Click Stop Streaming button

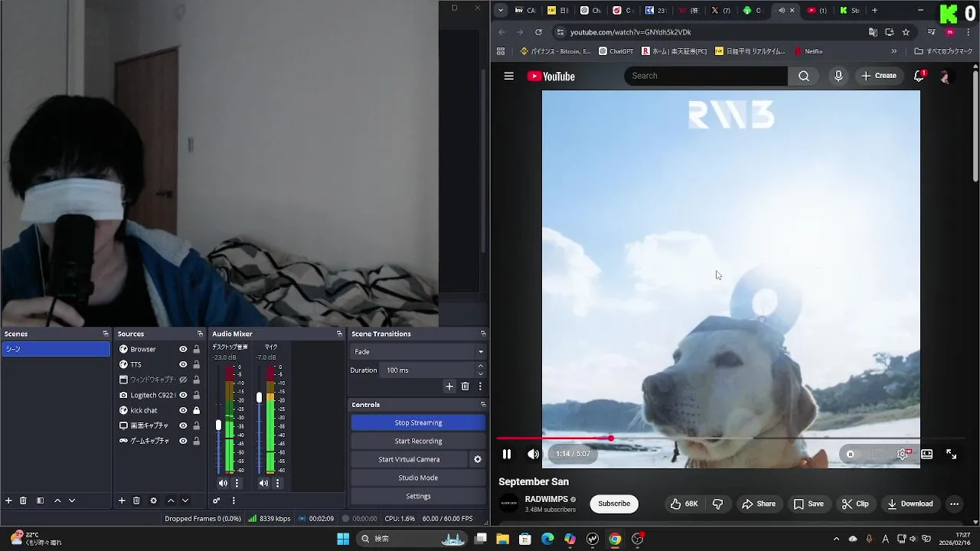coord(418,422)
